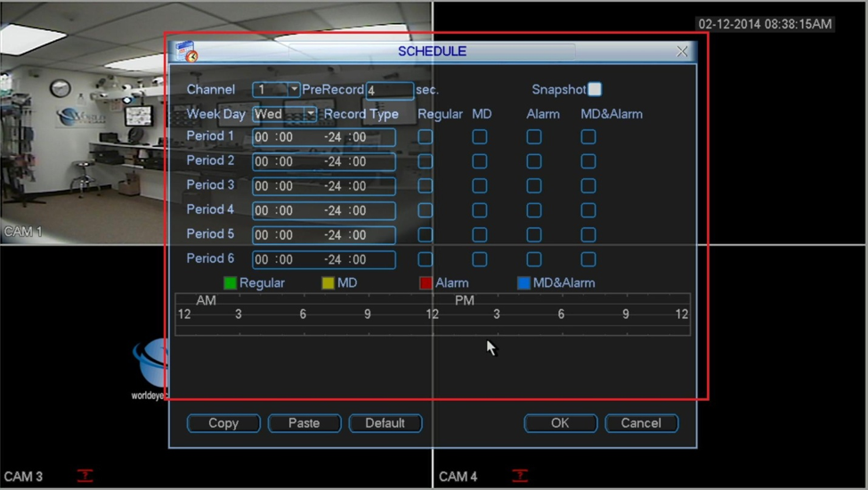Check Regular for Period 3
This screenshot has height=490, width=868.
pyautogui.click(x=426, y=185)
